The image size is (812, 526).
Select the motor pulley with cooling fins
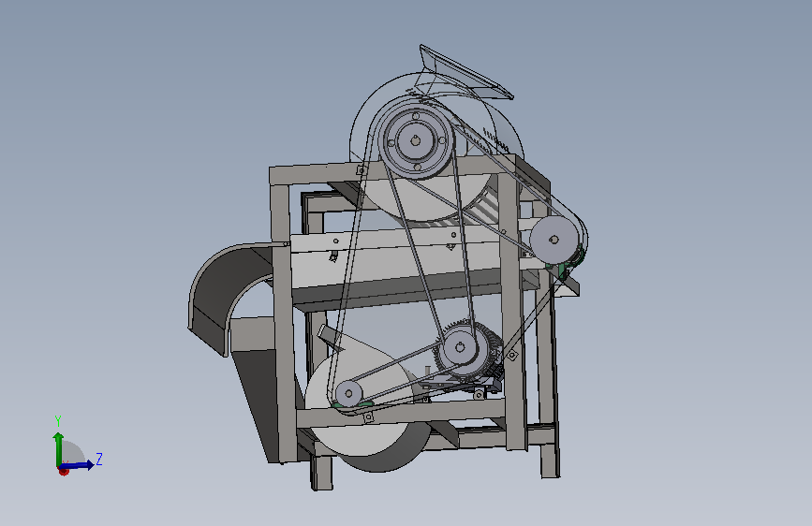tap(461, 347)
